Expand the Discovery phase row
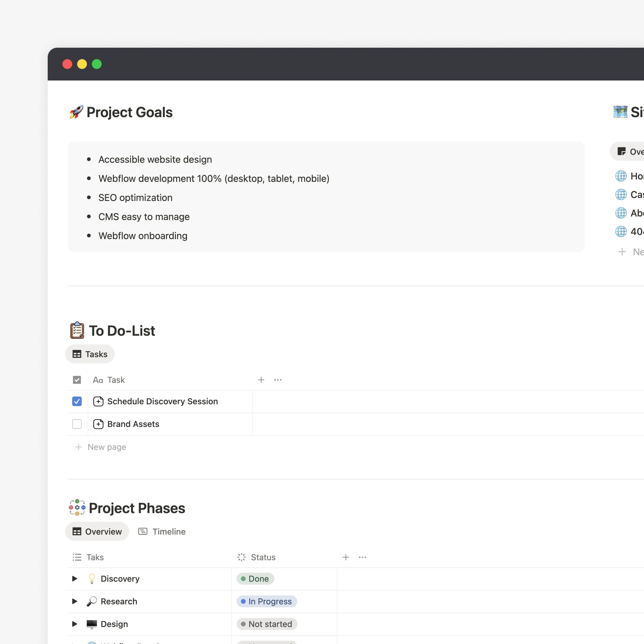This screenshot has height=644, width=644. point(74,579)
